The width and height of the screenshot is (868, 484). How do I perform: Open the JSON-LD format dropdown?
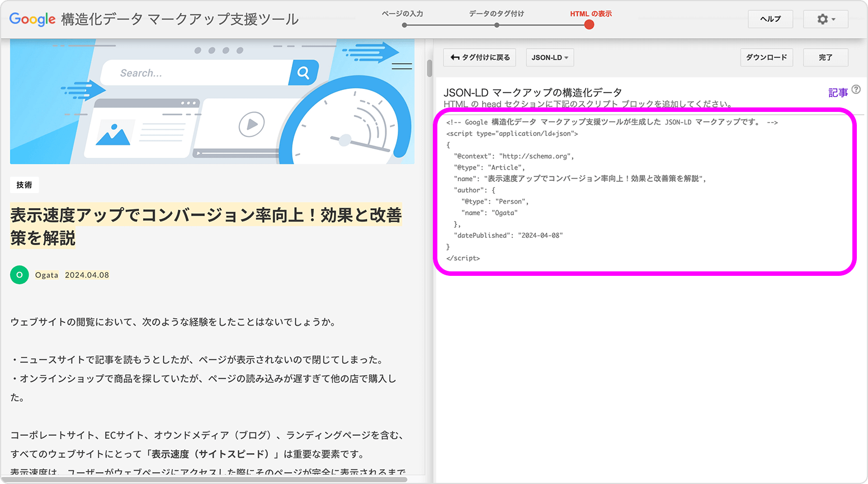tap(550, 58)
